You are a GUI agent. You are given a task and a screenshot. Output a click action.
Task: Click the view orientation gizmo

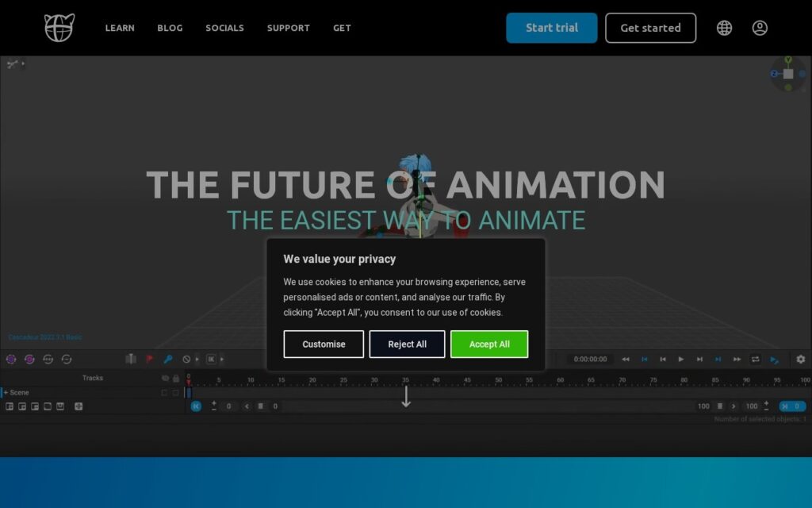coord(787,74)
